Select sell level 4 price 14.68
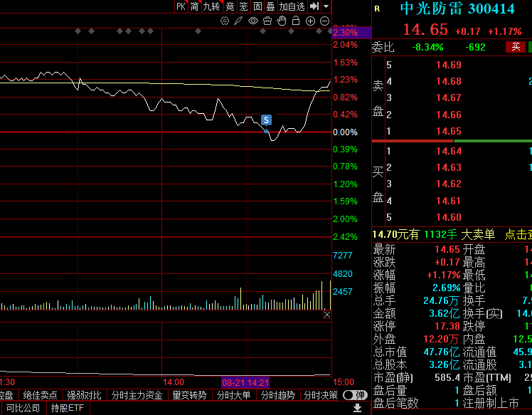The image size is (532, 415). 449,82
